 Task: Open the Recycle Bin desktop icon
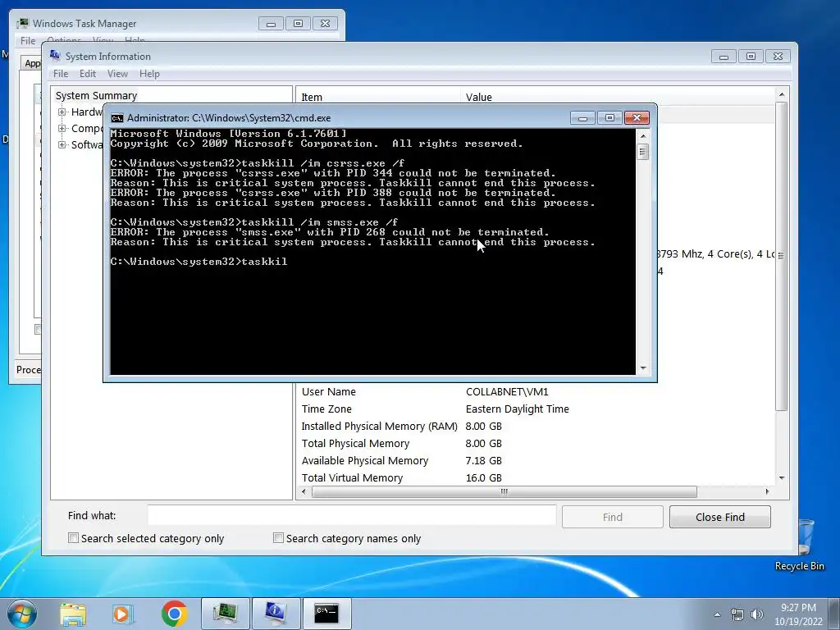point(801,546)
